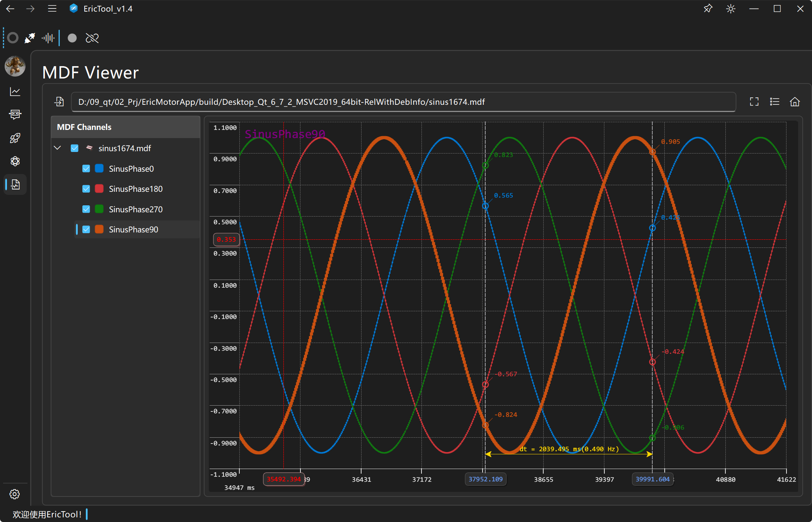Uncheck the SinusPhase0 channel checkbox

(x=86, y=169)
